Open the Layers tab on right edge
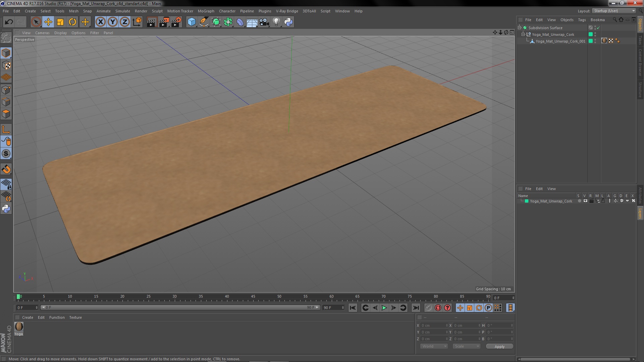Image resolution: width=644 pixels, height=362 pixels. click(640, 213)
